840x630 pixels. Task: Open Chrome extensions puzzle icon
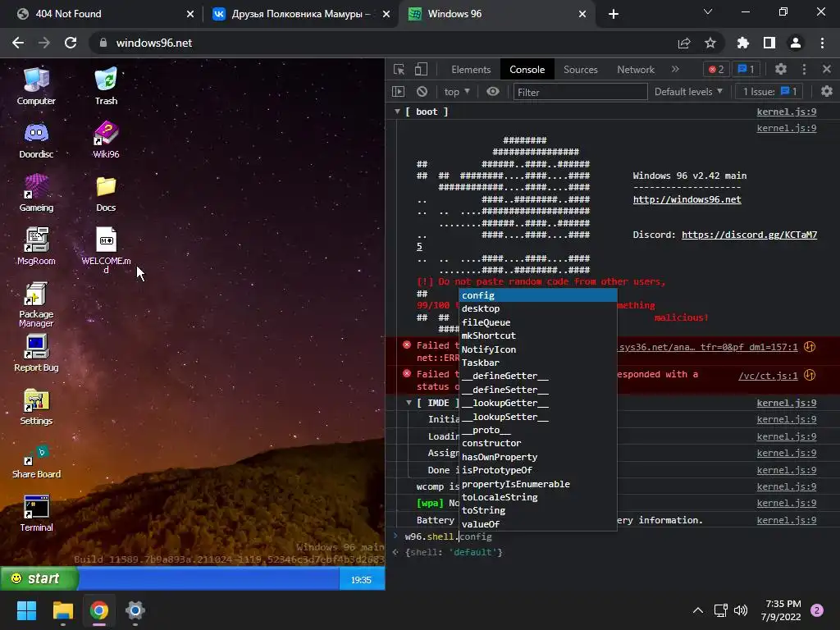(x=742, y=43)
